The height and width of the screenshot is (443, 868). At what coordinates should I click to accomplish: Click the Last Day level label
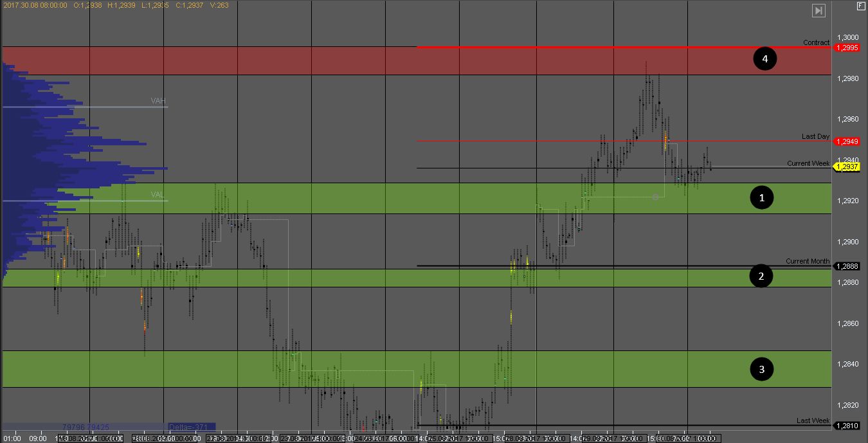(x=815, y=136)
